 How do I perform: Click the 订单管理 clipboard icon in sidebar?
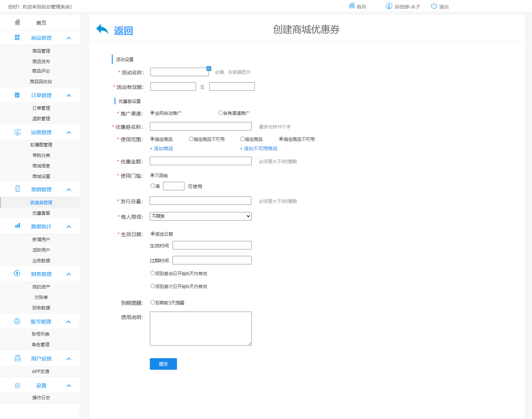17,95
